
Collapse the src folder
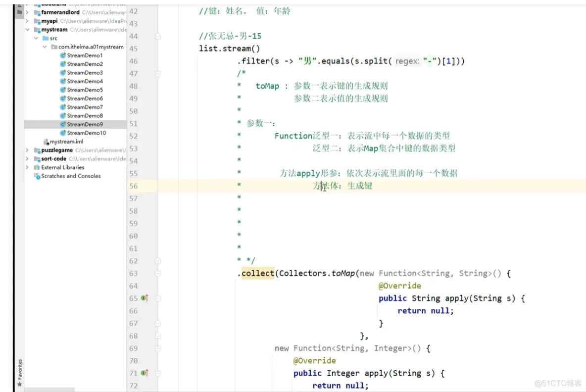(36, 38)
